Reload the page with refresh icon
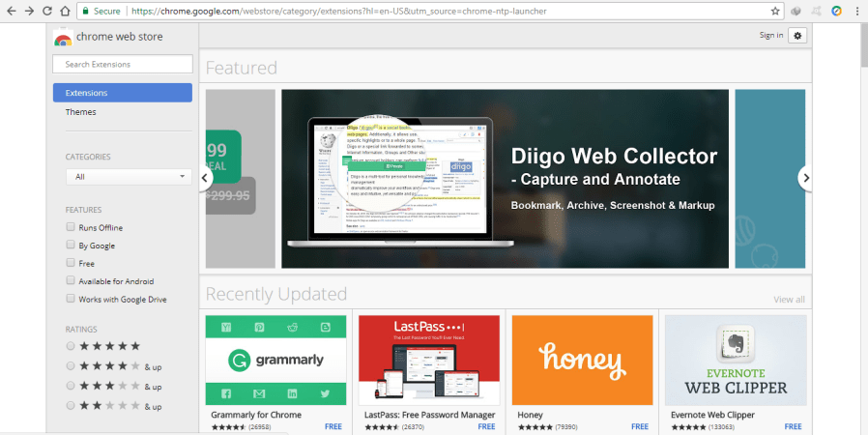This screenshot has height=435, width=868. (46, 11)
